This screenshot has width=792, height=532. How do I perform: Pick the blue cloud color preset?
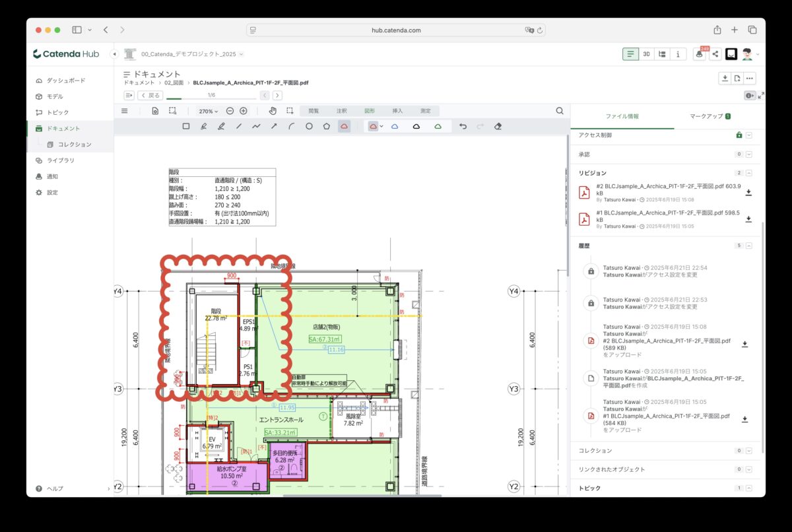point(395,126)
